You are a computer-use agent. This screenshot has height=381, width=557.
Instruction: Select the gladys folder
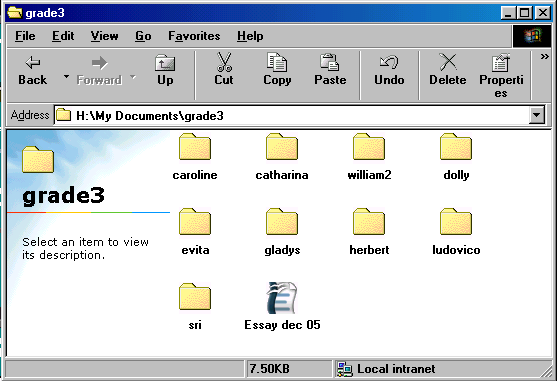(x=282, y=232)
